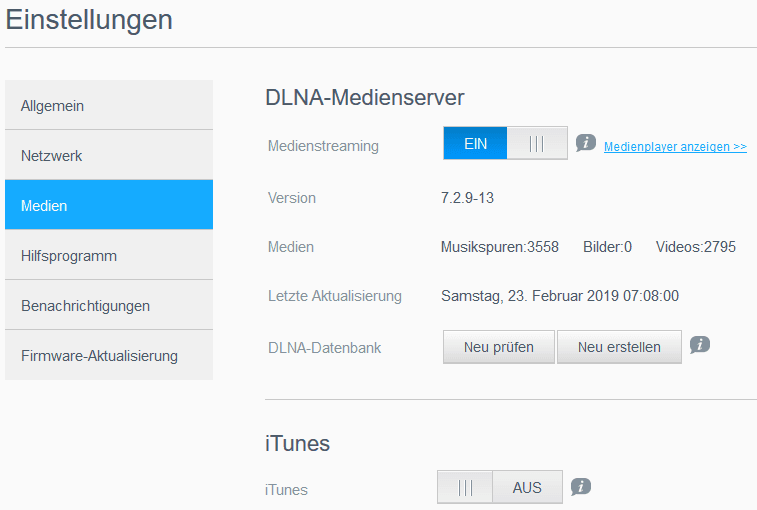Image resolution: width=757 pixels, height=510 pixels.
Task: Open the Allgemein settings tab
Action: click(x=109, y=105)
